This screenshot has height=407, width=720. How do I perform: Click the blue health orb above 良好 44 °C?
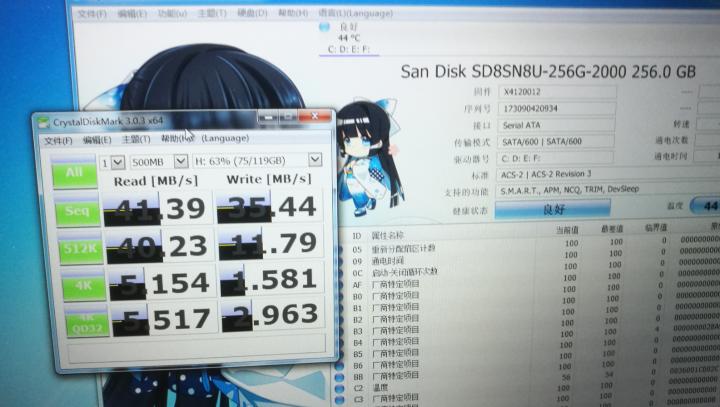point(325,27)
